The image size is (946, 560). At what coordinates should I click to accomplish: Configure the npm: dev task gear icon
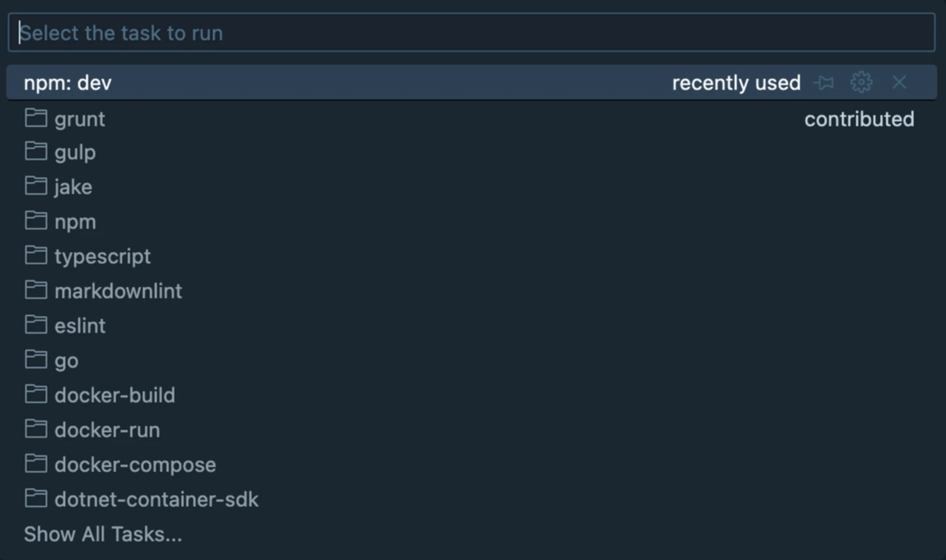861,82
